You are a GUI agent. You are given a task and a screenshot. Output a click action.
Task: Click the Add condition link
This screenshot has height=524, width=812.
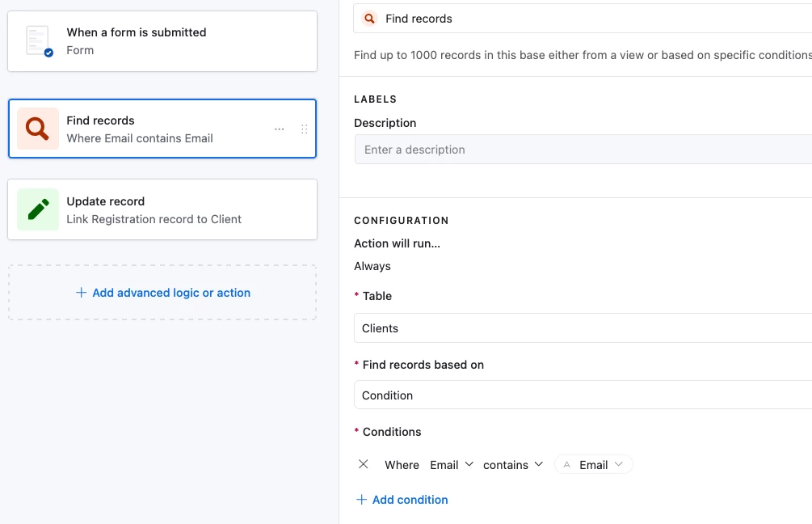[x=410, y=500]
